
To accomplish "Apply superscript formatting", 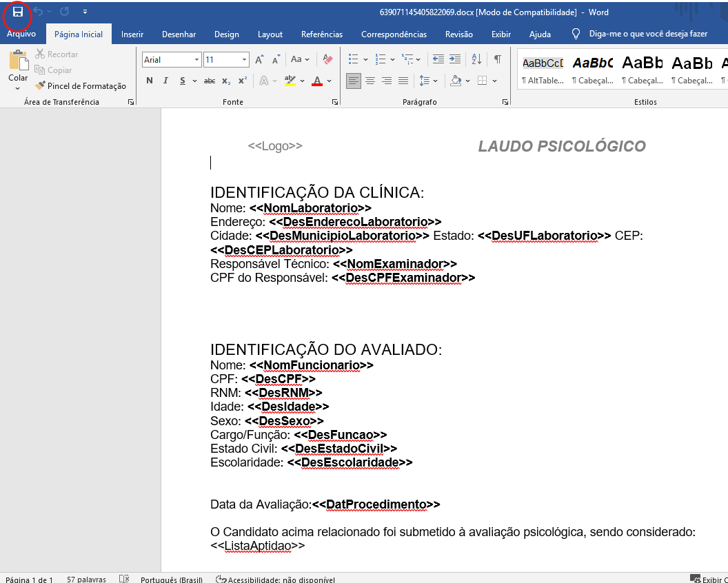I will [x=242, y=81].
